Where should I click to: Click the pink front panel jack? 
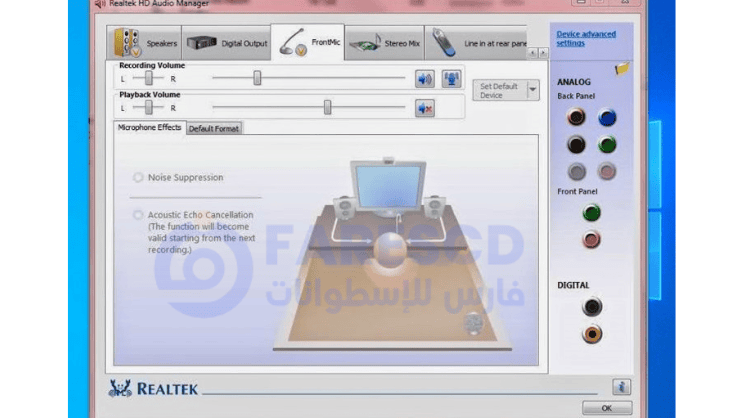(592, 239)
